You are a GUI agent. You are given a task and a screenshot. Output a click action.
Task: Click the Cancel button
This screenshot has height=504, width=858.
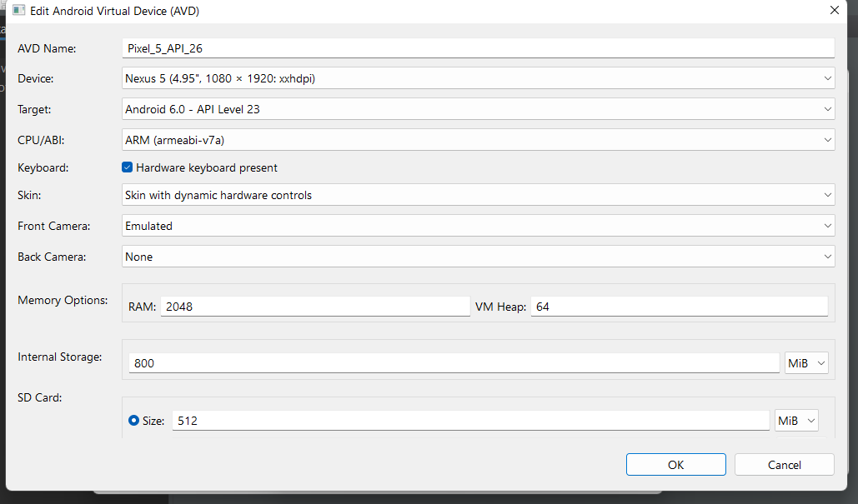tap(784, 465)
